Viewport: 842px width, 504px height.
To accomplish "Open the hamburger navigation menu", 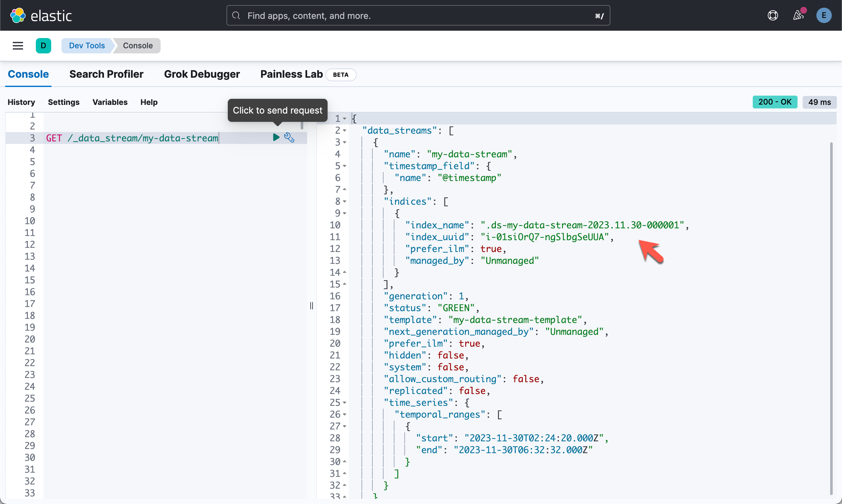I will click(18, 45).
